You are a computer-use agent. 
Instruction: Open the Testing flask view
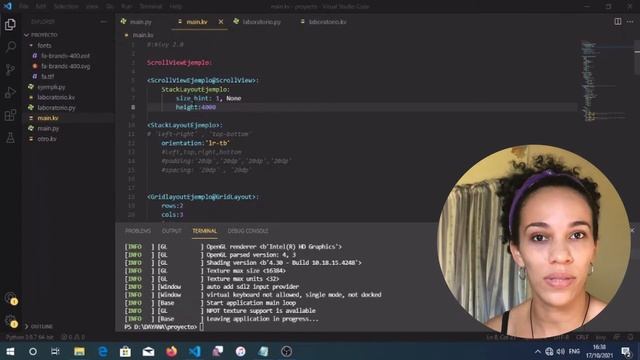[x=10, y=138]
